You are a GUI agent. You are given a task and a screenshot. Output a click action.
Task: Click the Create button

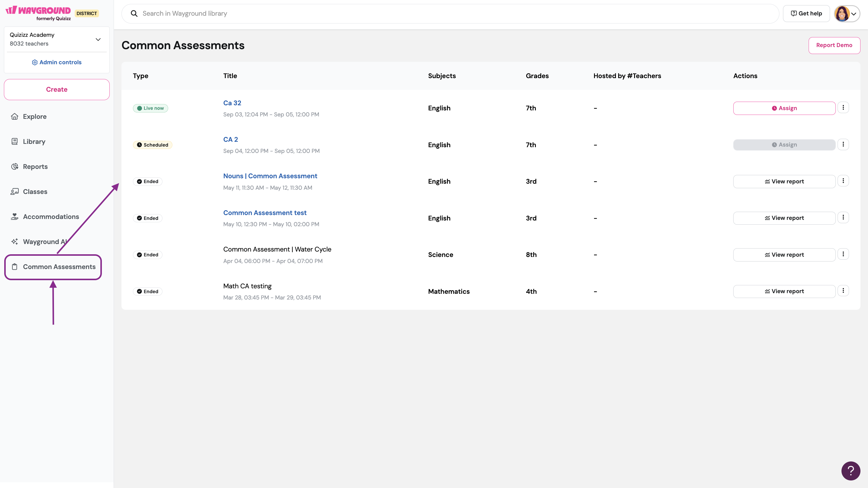point(57,89)
